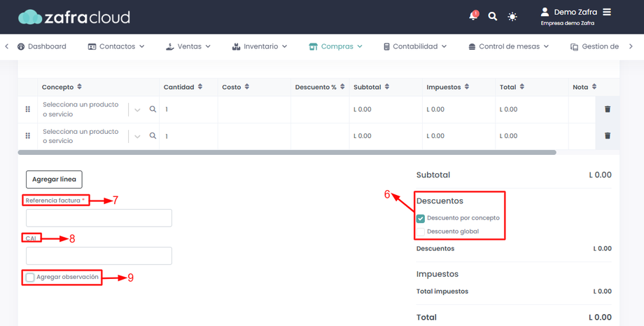Expand the Control de mesas menu
This screenshot has width=644, height=326.
click(508, 46)
